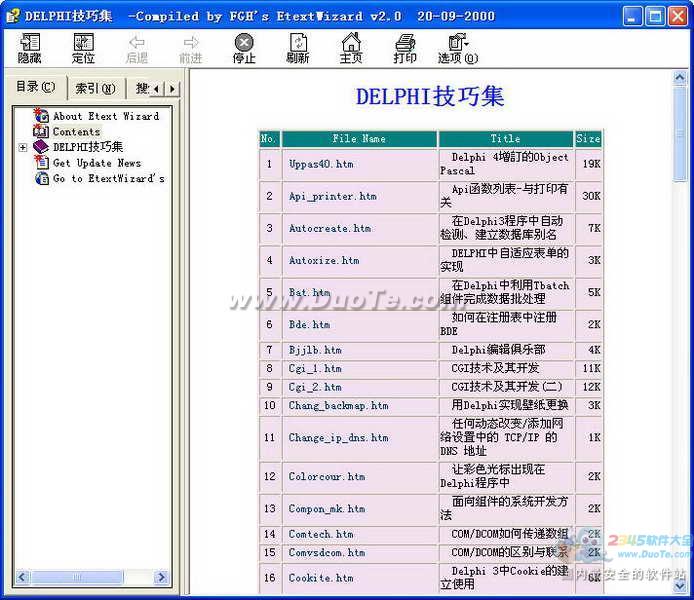This screenshot has height=600, width=694.
Task: Click tree panel horizontal scroll right arrow
Action: 162,577
